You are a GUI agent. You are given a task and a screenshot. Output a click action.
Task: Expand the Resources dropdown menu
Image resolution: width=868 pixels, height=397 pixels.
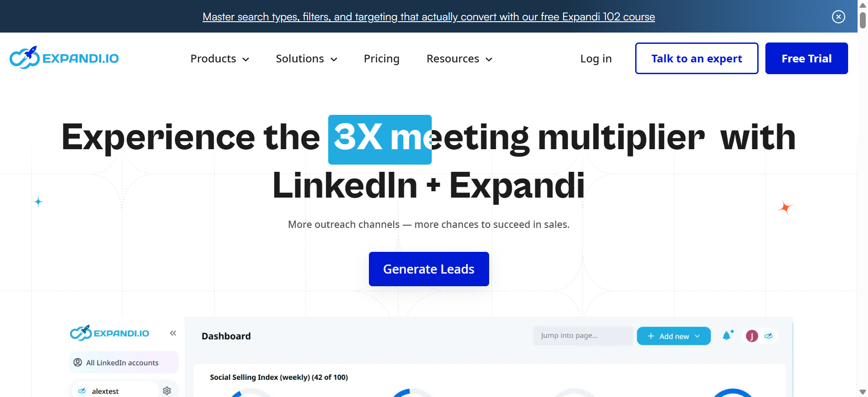tap(459, 59)
